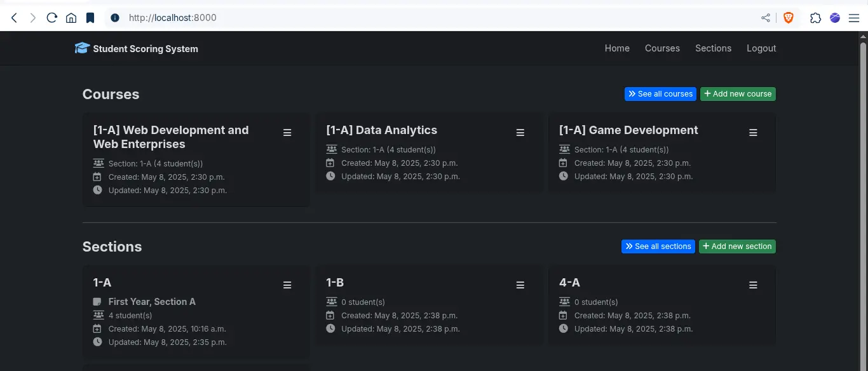Viewport: 868px width, 371px height.
Task: Select Sections in the top navigation
Action: pos(713,48)
